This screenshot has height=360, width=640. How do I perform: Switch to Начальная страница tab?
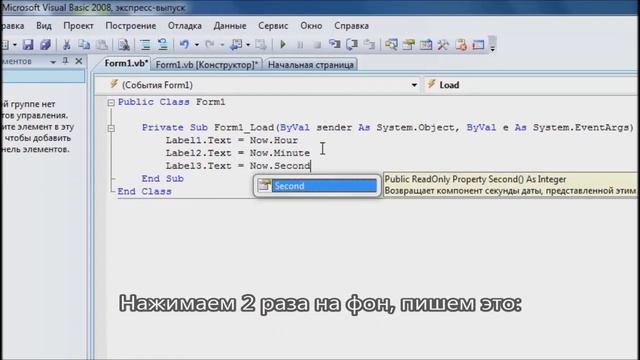311,64
